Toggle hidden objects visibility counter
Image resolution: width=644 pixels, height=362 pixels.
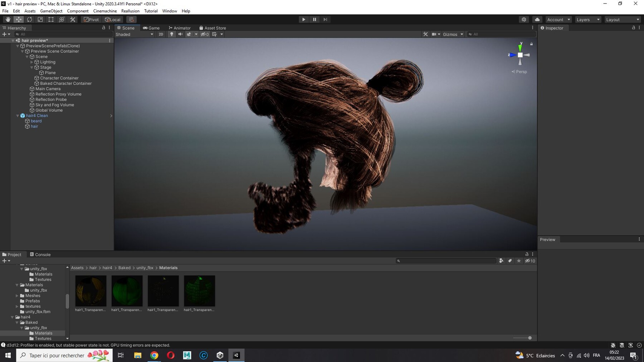tap(205, 34)
